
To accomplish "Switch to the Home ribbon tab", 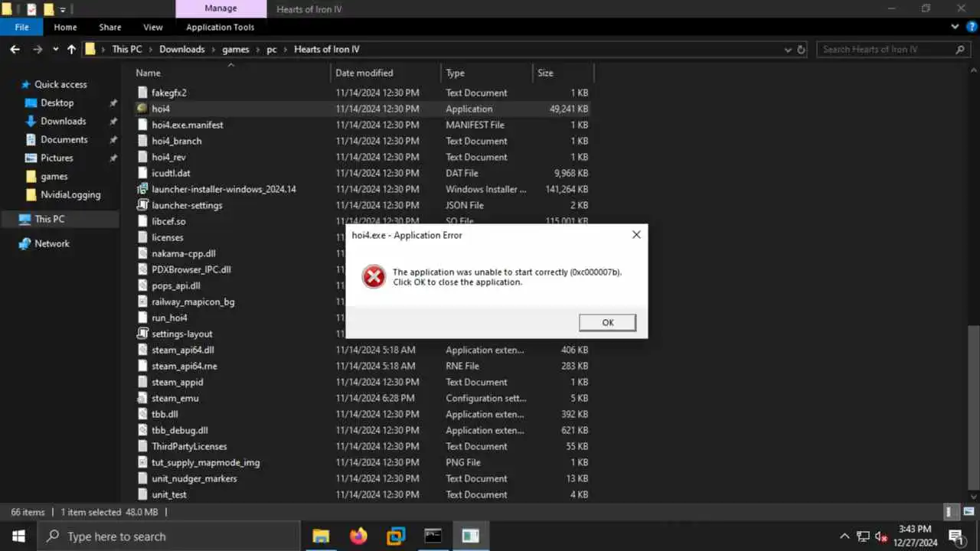I will (x=65, y=27).
